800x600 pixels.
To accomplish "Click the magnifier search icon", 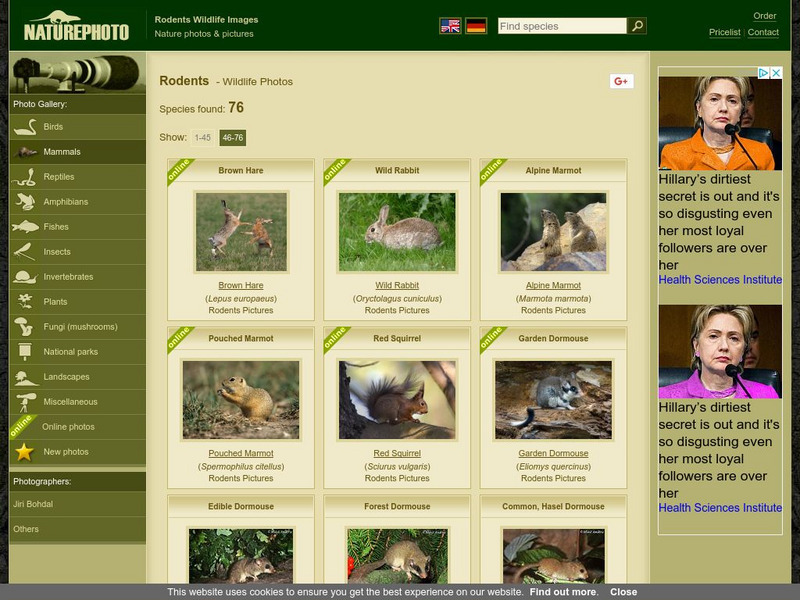I will tap(637, 26).
